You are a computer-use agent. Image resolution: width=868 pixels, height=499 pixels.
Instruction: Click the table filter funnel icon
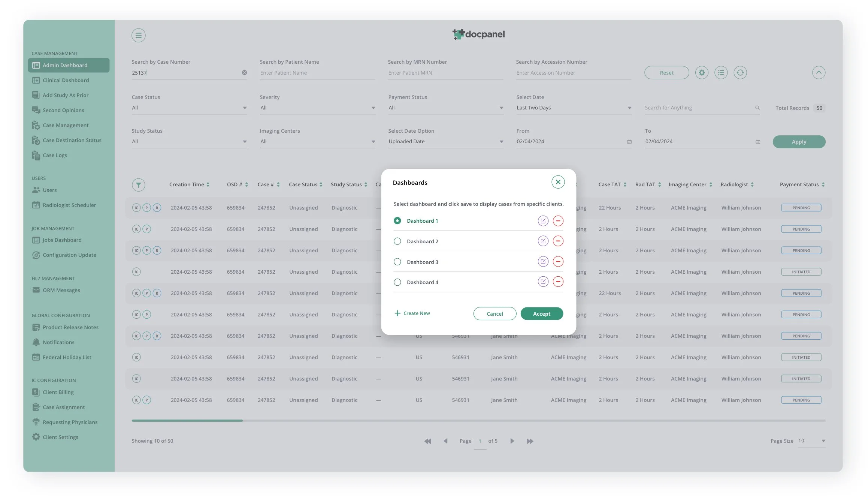138,185
